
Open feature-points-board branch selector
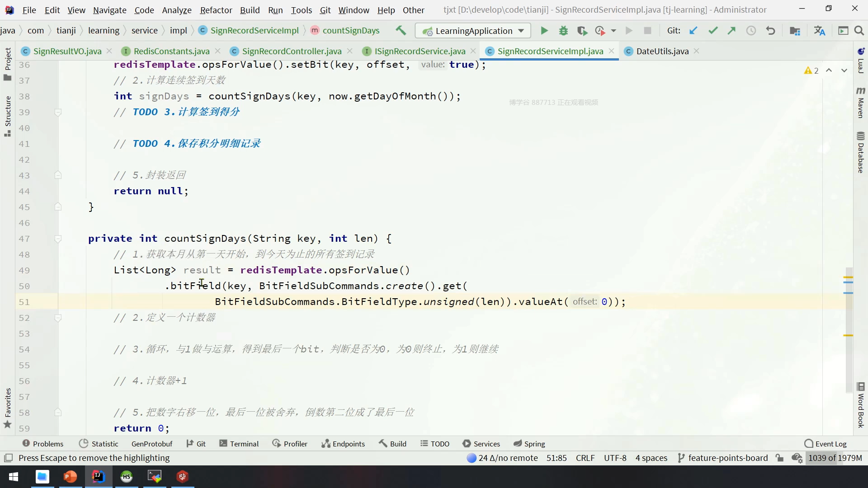click(x=723, y=458)
